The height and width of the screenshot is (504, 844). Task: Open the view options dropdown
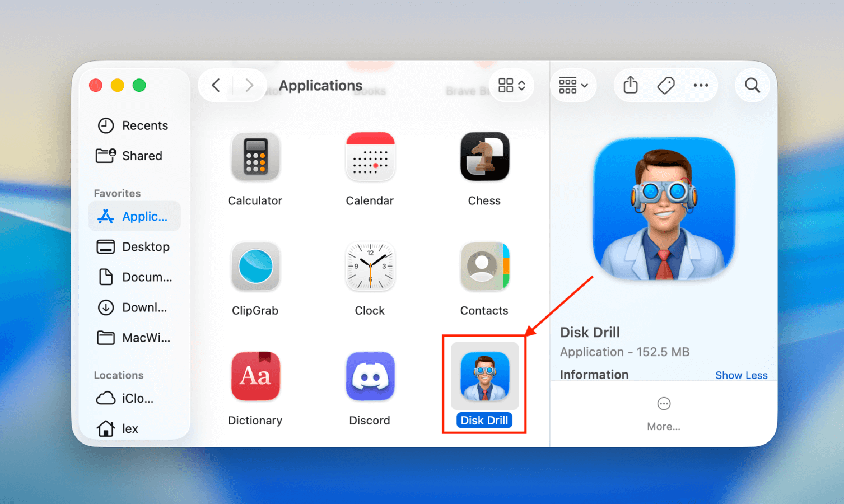(510, 85)
